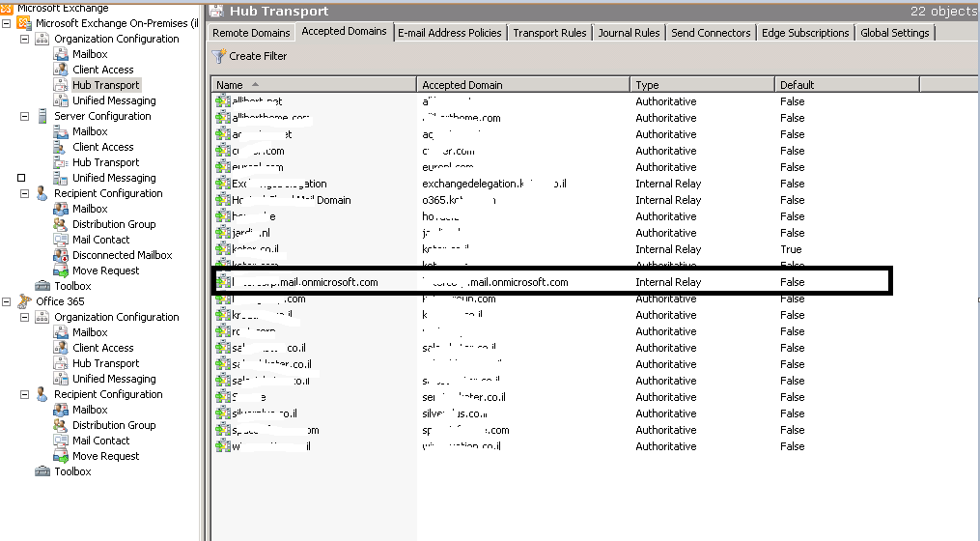This screenshot has height=541, width=980.
Task: Collapse the Office 365 tree node
Action: click(6, 301)
